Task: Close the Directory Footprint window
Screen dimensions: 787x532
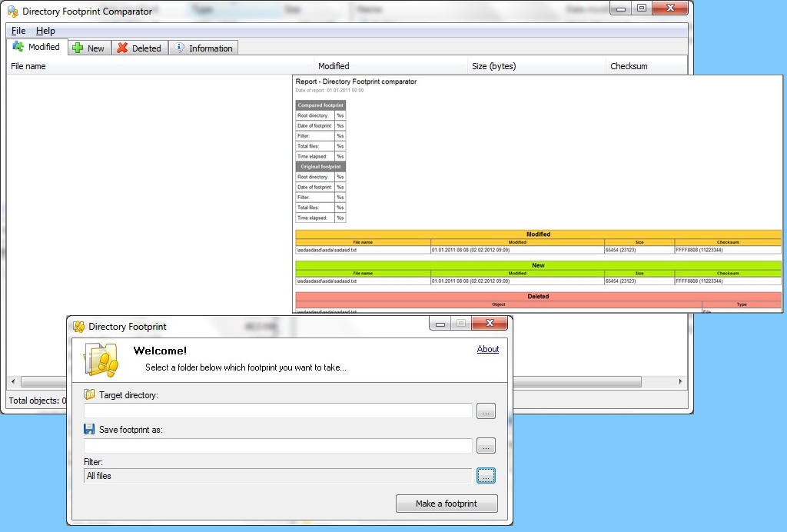Action: point(490,323)
